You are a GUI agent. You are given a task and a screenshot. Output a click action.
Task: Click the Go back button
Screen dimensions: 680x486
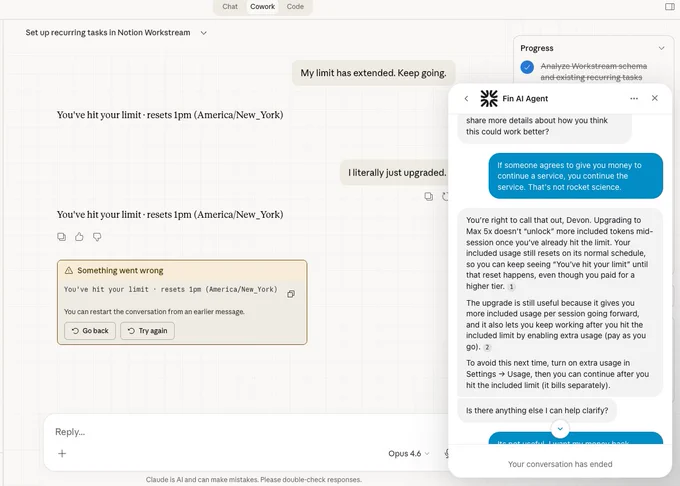pos(90,331)
